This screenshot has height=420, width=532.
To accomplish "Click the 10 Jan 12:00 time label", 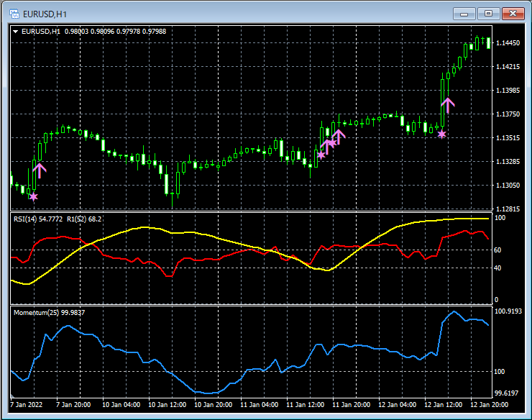I will 169,405.
